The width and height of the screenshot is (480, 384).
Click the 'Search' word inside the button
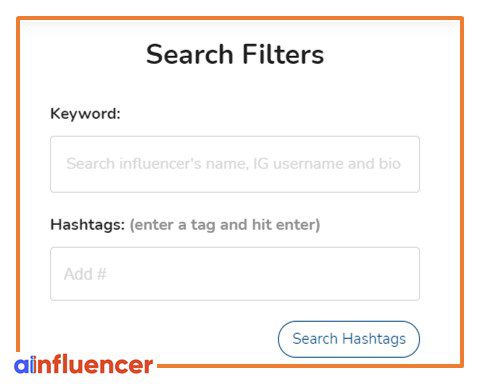[x=315, y=339]
